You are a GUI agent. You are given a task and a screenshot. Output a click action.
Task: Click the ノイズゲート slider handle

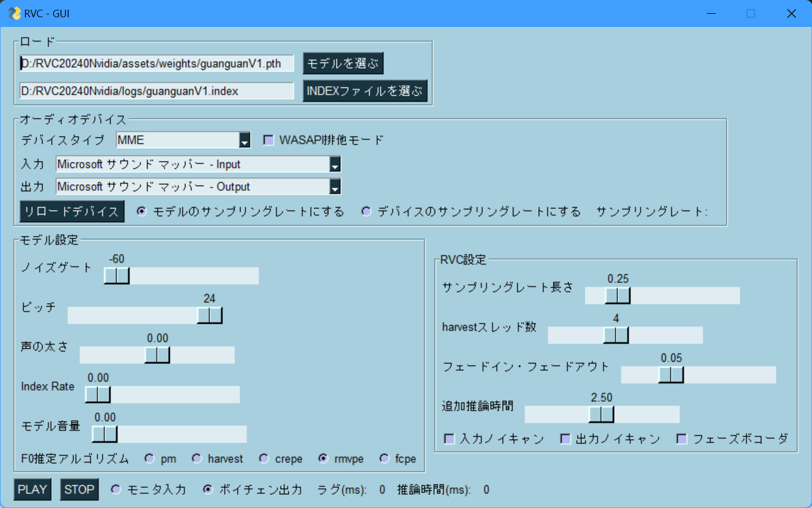[116, 276]
